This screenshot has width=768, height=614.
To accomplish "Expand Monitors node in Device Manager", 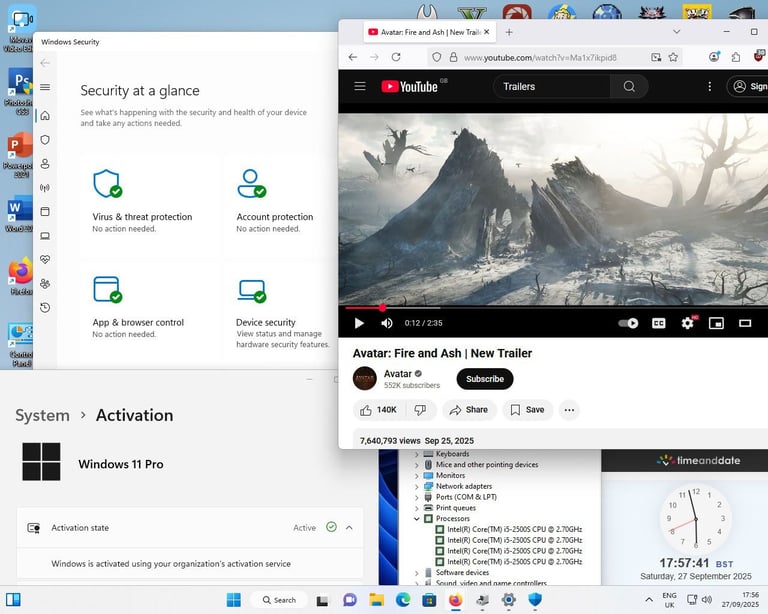I will [x=417, y=476].
